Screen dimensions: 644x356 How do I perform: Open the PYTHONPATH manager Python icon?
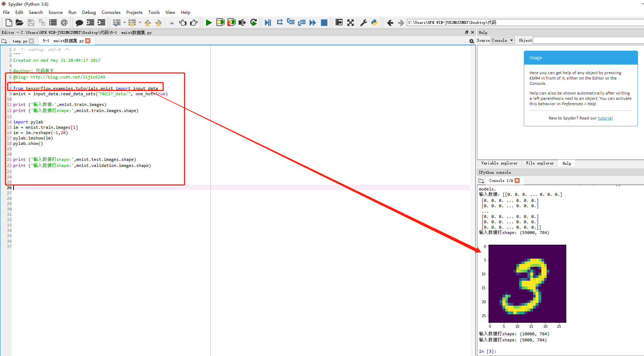pyautogui.click(x=374, y=22)
